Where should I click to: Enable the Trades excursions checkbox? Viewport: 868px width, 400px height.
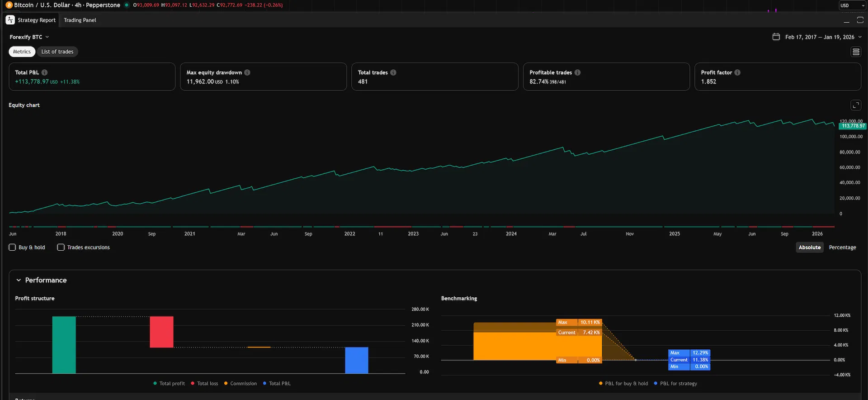[x=61, y=248]
